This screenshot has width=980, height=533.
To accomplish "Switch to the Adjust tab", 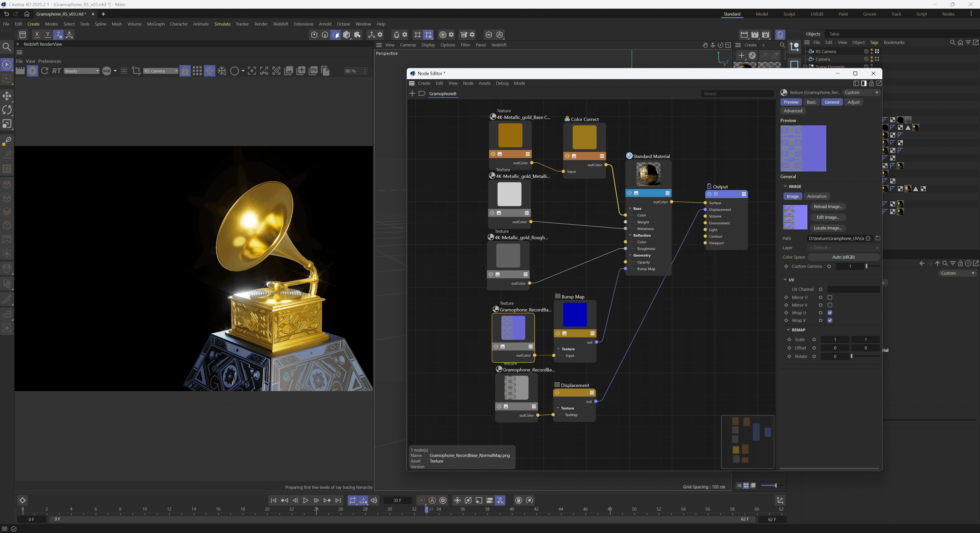I will click(853, 102).
